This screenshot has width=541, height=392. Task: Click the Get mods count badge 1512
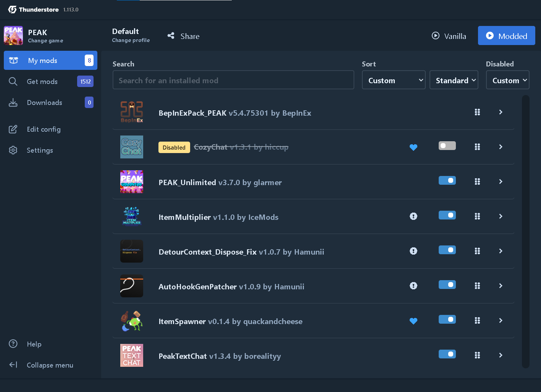coord(86,81)
